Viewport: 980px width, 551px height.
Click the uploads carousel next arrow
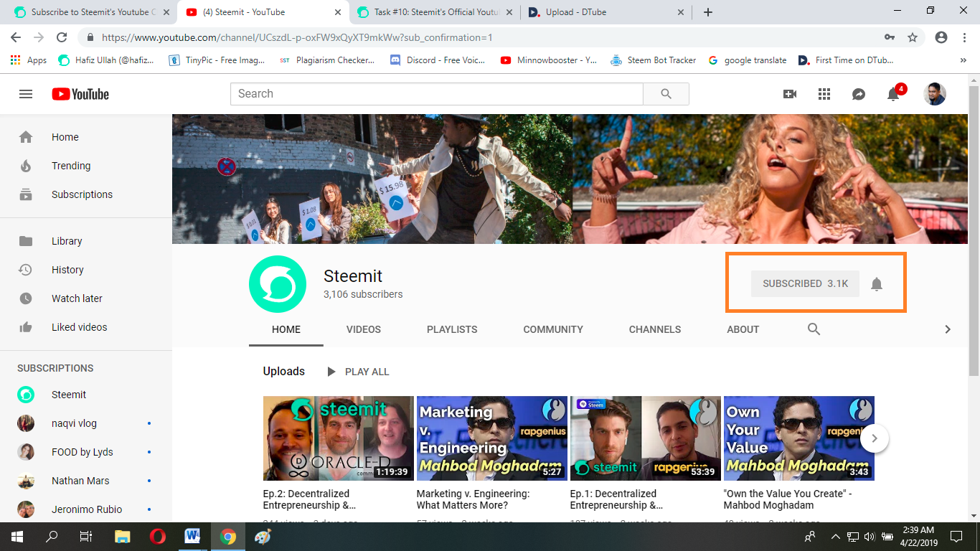(875, 438)
